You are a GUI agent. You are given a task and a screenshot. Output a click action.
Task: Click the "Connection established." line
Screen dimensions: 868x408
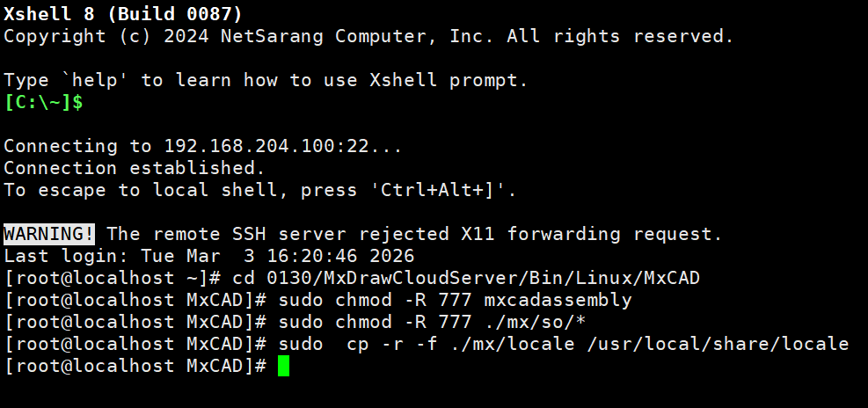tap(135, 168)
